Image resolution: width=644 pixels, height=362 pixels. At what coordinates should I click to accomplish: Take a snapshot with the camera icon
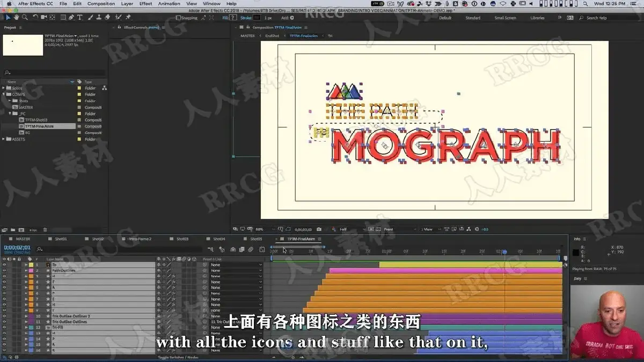[319, 229]
